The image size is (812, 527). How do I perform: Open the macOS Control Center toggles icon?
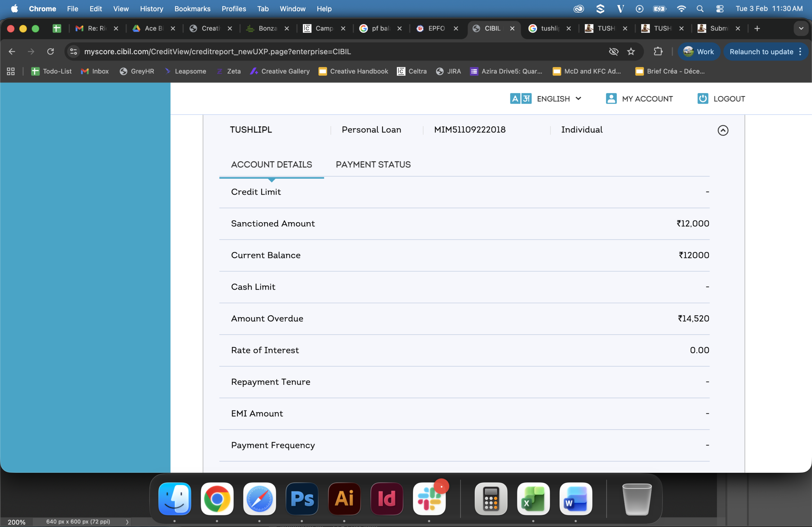point(720,9)
